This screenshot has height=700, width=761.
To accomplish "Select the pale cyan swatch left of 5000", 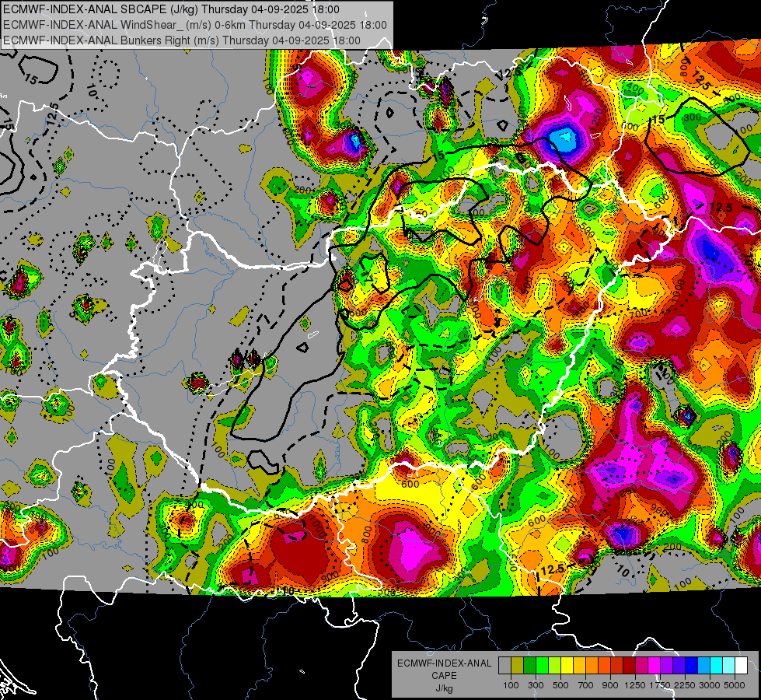I will pos(729,665).
